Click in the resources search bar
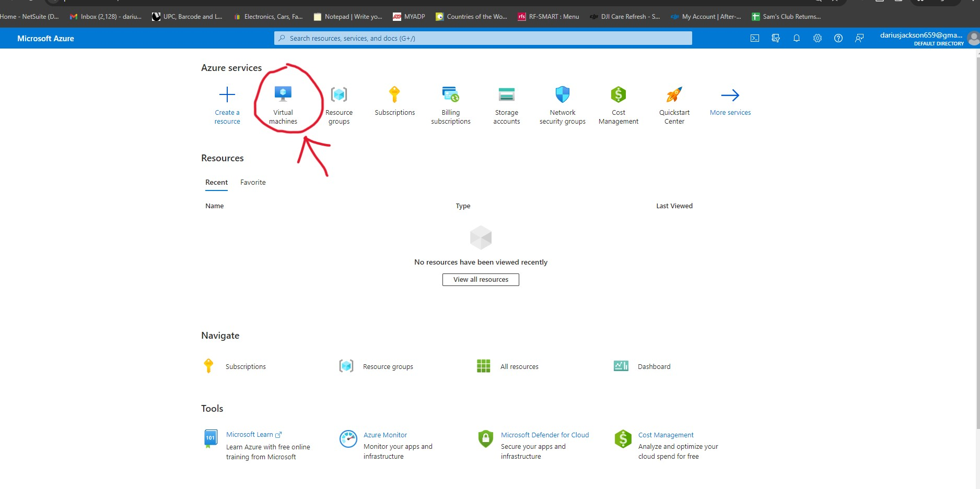980x489 pixels. pos(482,38)
